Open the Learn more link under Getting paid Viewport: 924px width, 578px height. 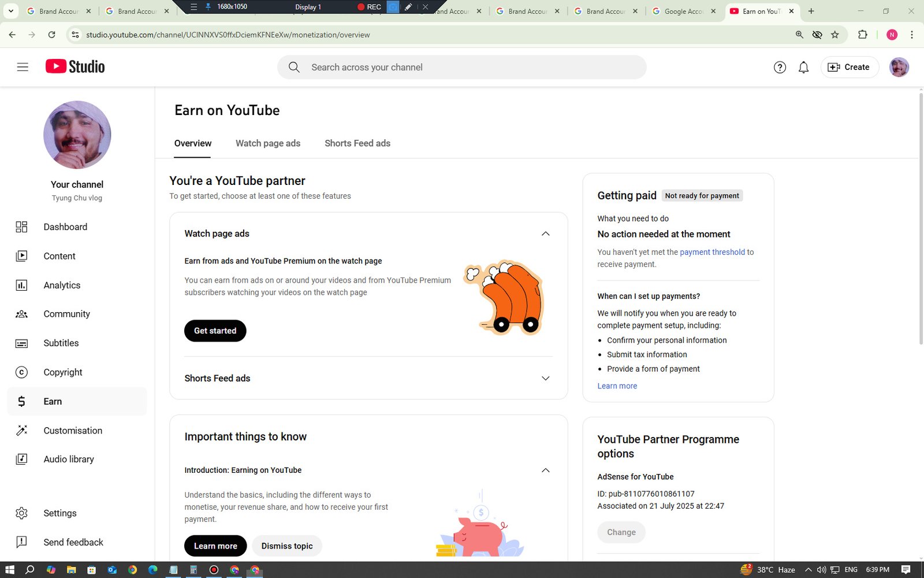617,386
